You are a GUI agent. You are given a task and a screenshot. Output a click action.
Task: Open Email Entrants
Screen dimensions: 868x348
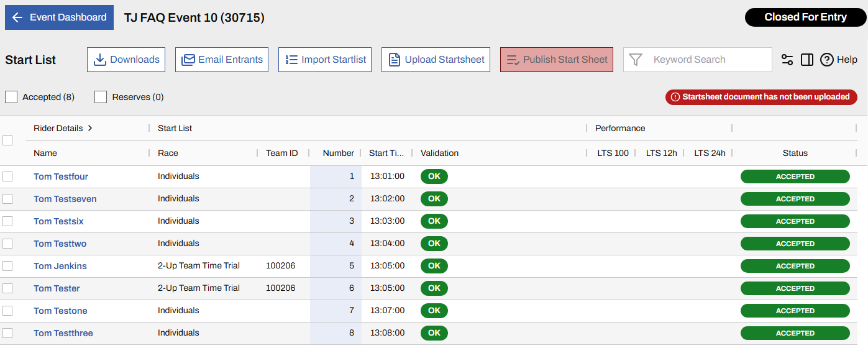click(x=222, y=60)
